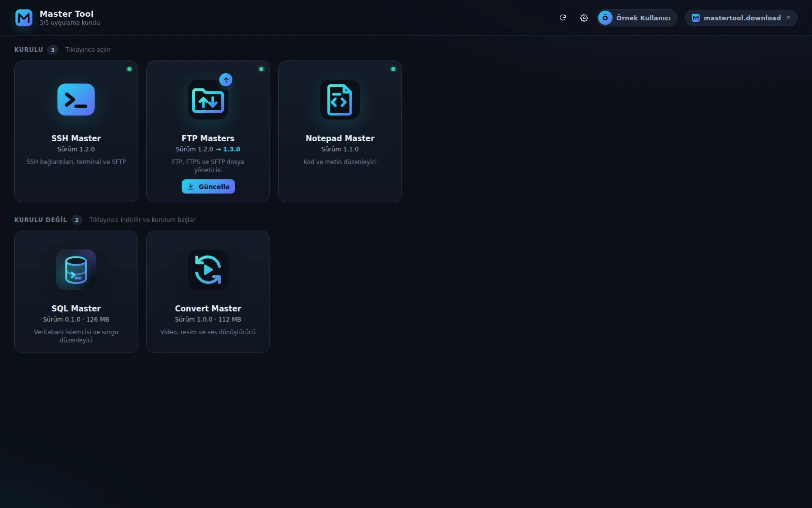Open the Örnek Kullanıcı user label
Screen dimensions: 812x508
click(643, 18)
